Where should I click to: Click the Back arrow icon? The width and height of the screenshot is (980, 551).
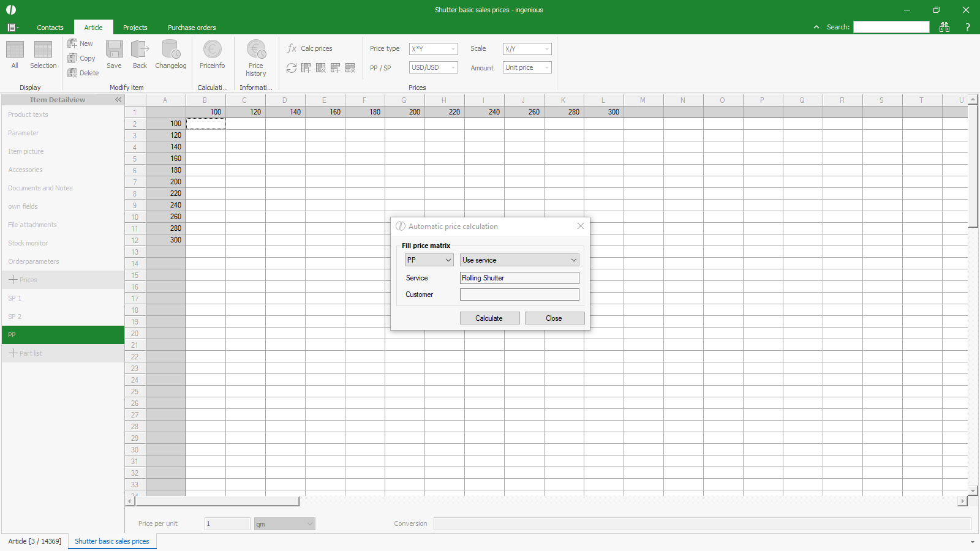(140, 50)
